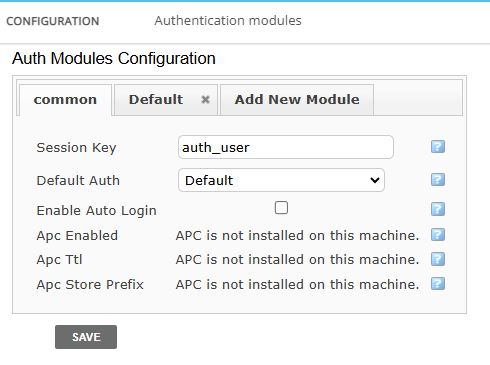Click APC not installed message beside Apc Ttl
This screenshot has width=490, height=365.
(297, 260)
